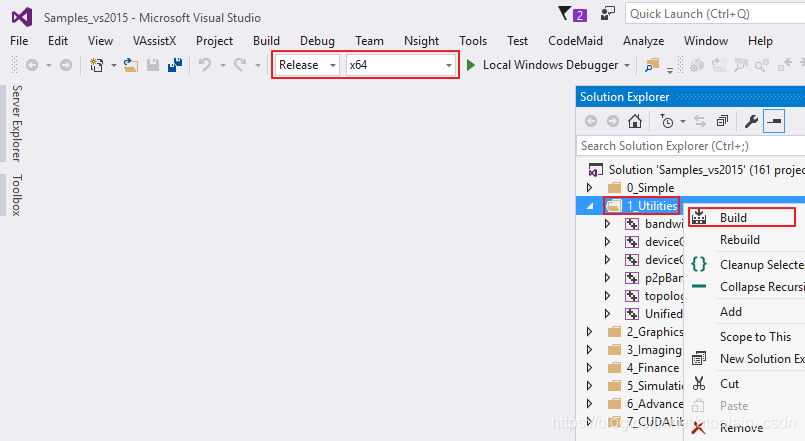
Task: Open the Server Explorer side tab
Action: 16,123
